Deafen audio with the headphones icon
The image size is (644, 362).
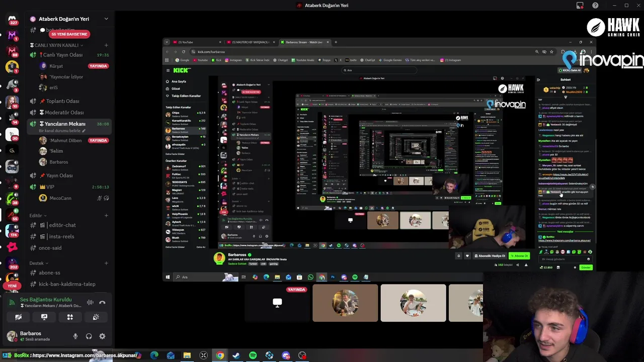[x=89, y=336]
